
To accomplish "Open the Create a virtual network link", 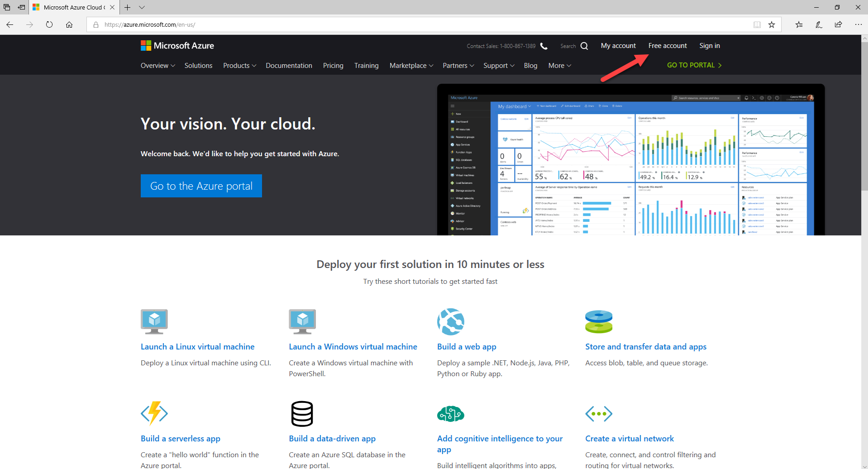I will [630, 439].
